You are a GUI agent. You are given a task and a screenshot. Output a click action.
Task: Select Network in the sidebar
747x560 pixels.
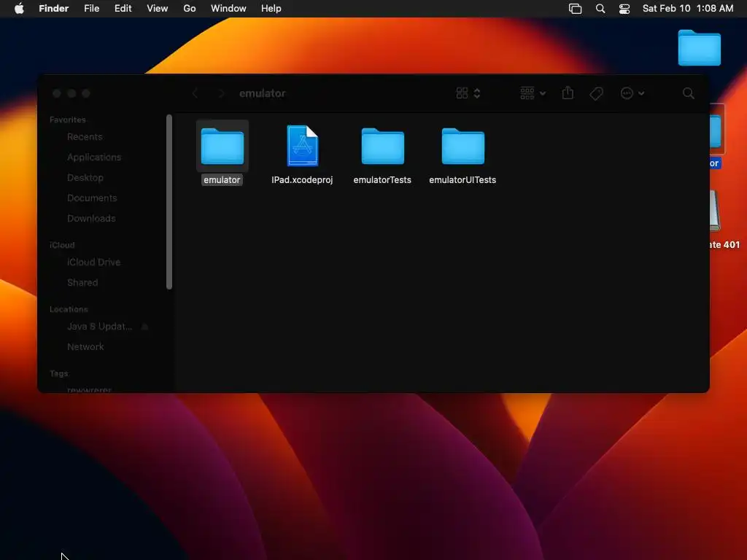click(86, 347)
